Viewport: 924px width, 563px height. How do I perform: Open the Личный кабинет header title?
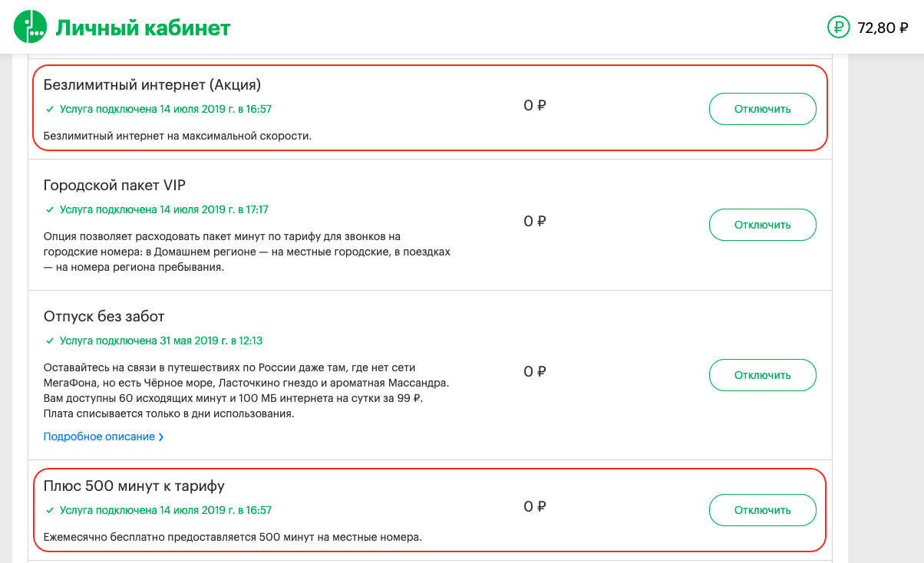point(143,28)
